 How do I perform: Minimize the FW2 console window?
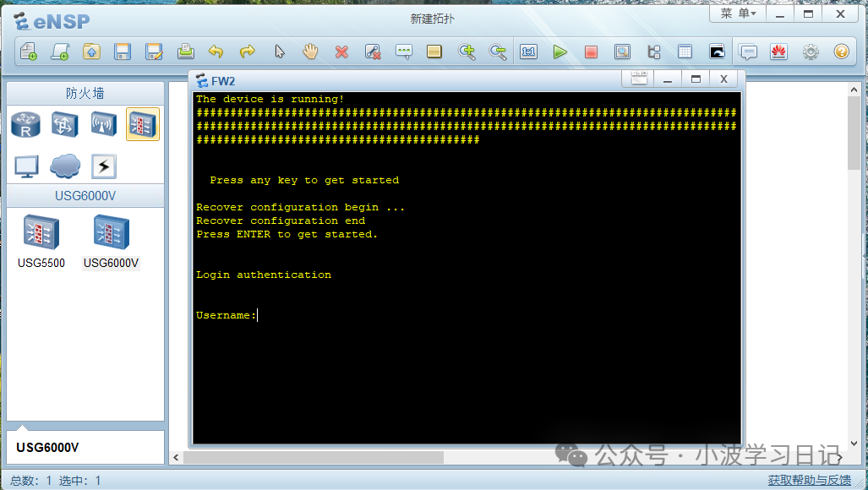tap(668, 79)
